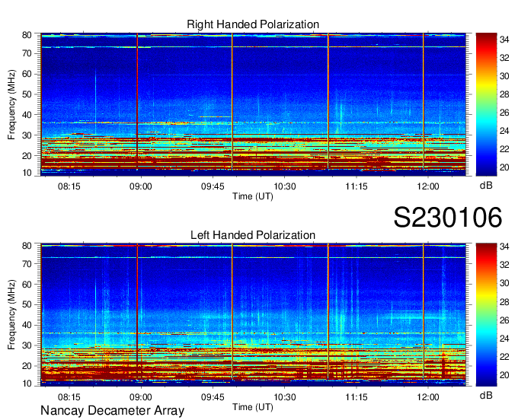
Task: Click the "34" dB value on the upper color bar
Action: 504,40
